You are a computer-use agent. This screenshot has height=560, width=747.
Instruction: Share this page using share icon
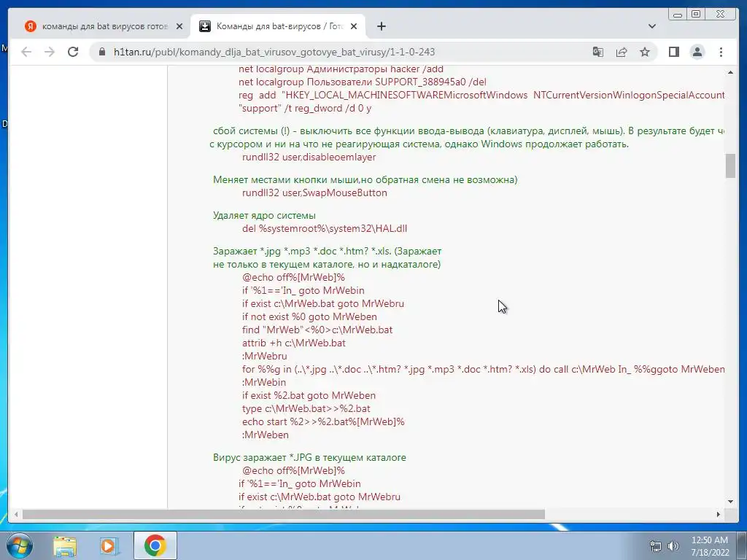(622, 52)
